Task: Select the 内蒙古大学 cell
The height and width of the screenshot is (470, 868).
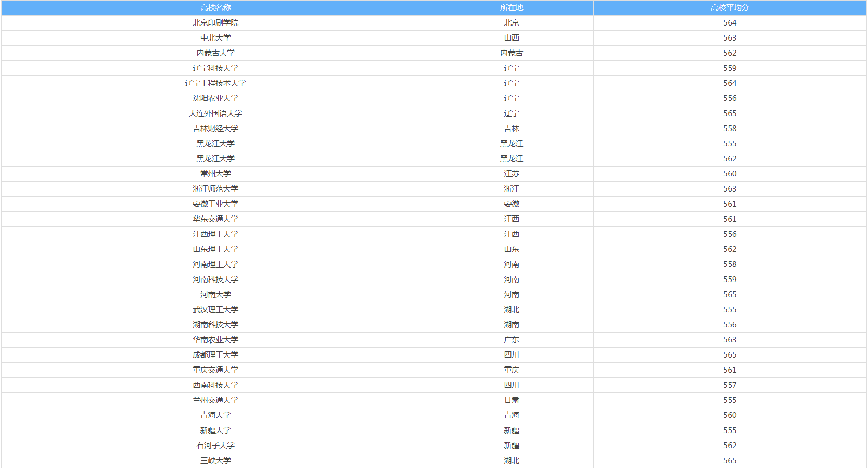Action: coord(215,53)
